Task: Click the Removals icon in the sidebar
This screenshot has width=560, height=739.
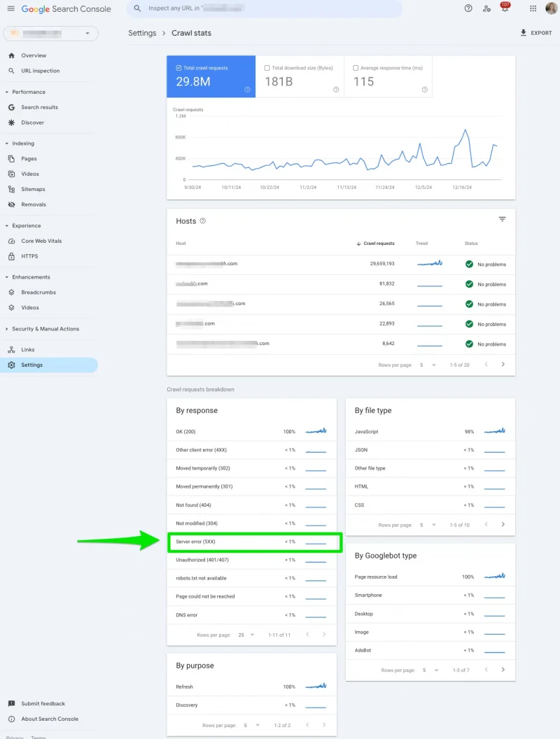Action: click(x=11, y=204)
